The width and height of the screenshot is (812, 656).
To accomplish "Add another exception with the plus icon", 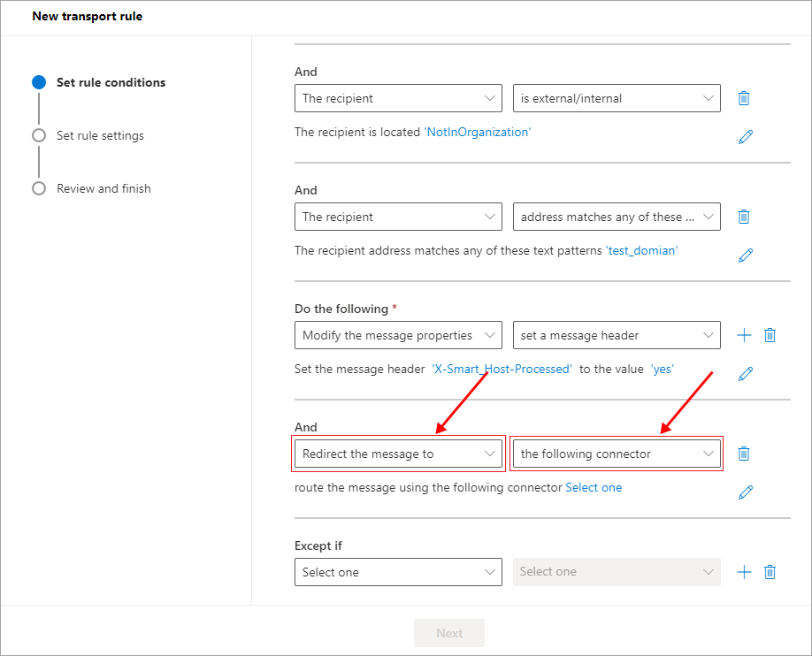I will pos(744,572).
